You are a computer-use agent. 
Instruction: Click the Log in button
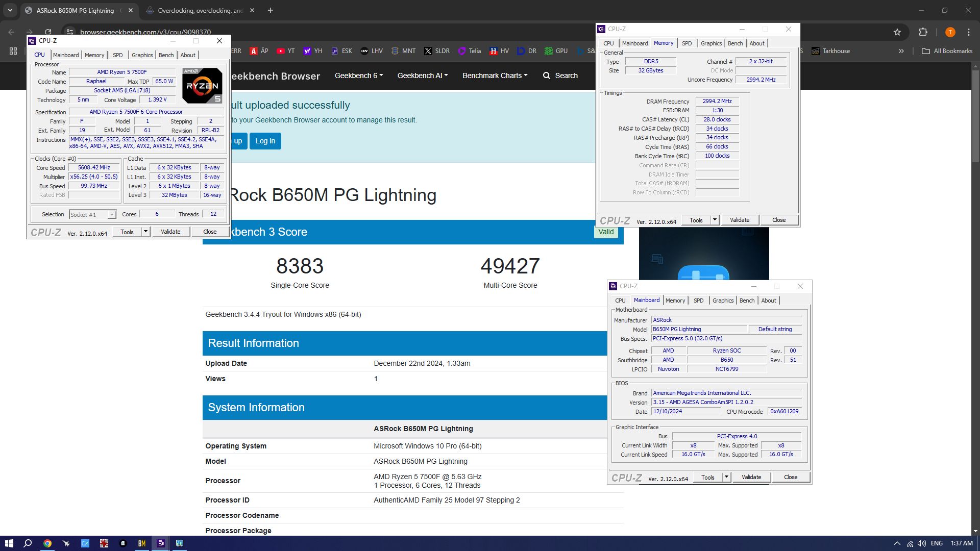[265, 141]
